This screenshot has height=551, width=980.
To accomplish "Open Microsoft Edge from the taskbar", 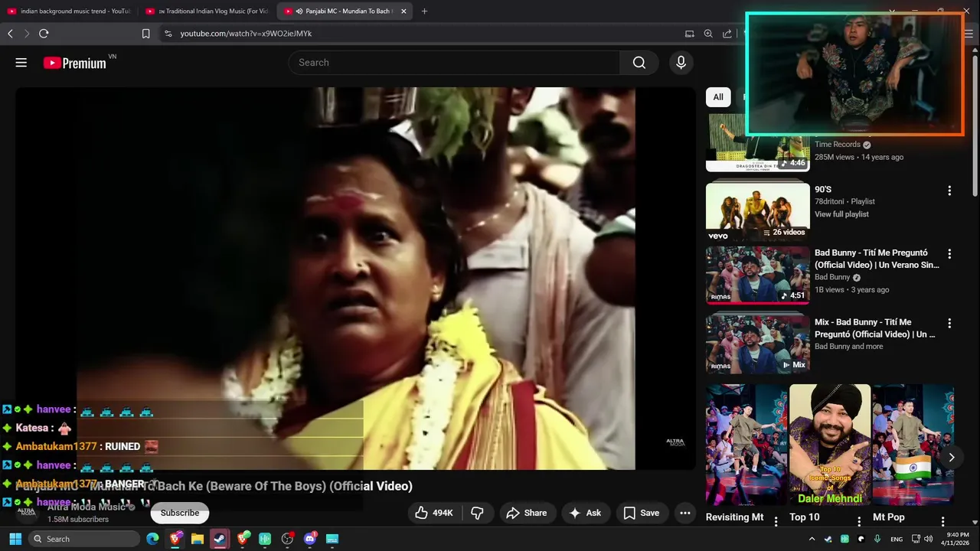I will (x=152, y=539).
